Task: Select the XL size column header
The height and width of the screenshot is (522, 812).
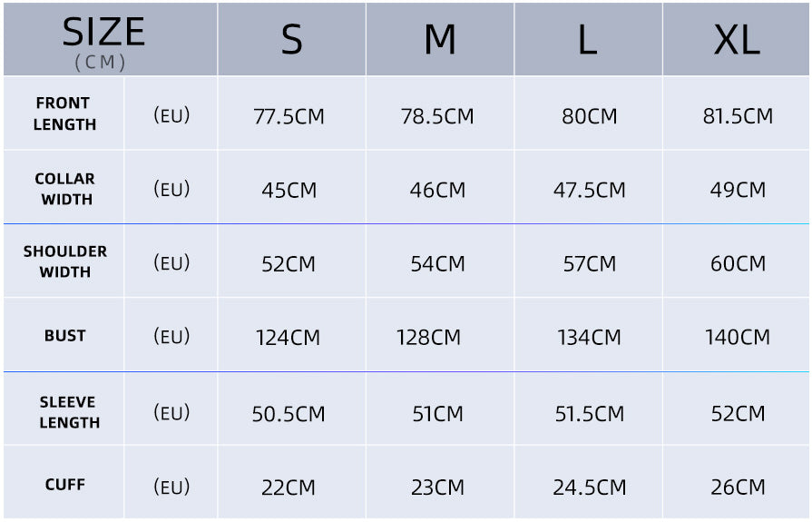Action: point(737,39)
